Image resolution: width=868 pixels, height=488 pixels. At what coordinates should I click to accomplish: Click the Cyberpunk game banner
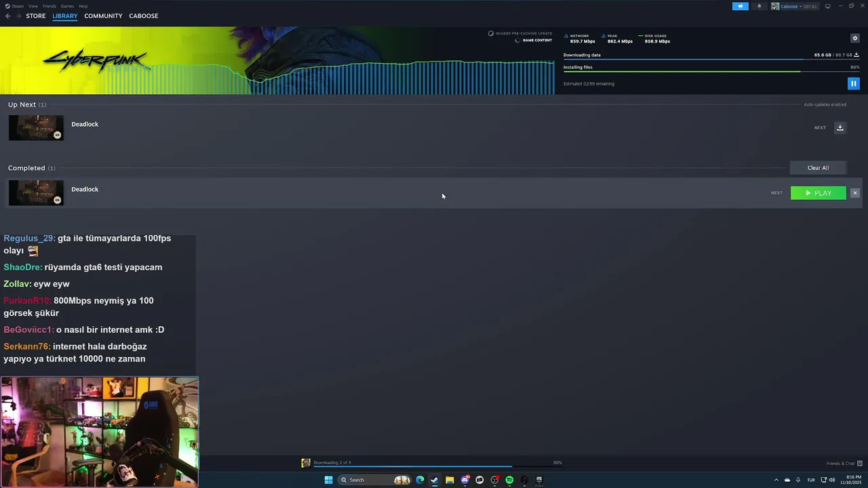click(x=277, y=60)
